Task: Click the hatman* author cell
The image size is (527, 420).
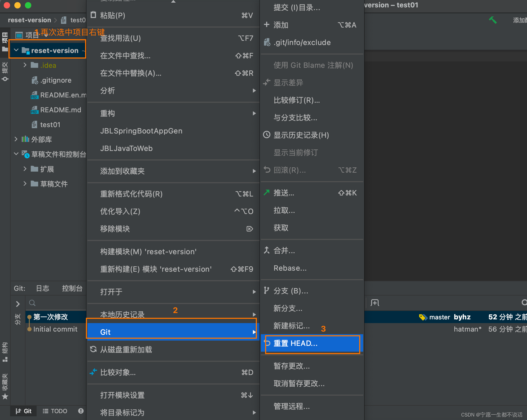Action: (x=468, y=329)
